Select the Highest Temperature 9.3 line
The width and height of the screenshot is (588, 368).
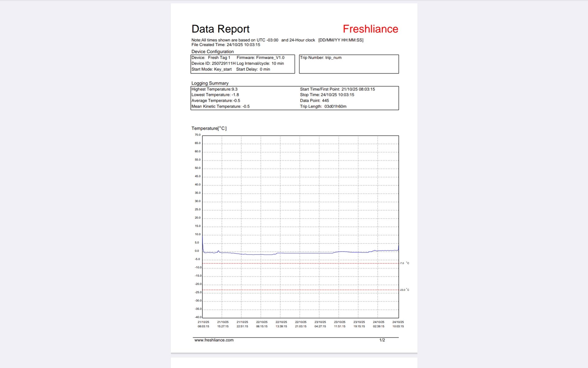214,89
